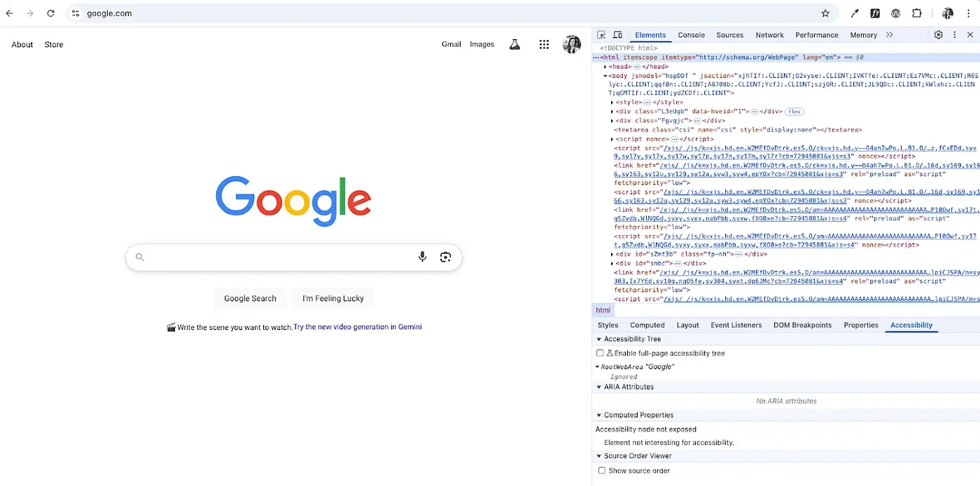The width and height of the screenshot is (980, 486).
Task: Open the Gmail link
Action: [x=451, y=44]
